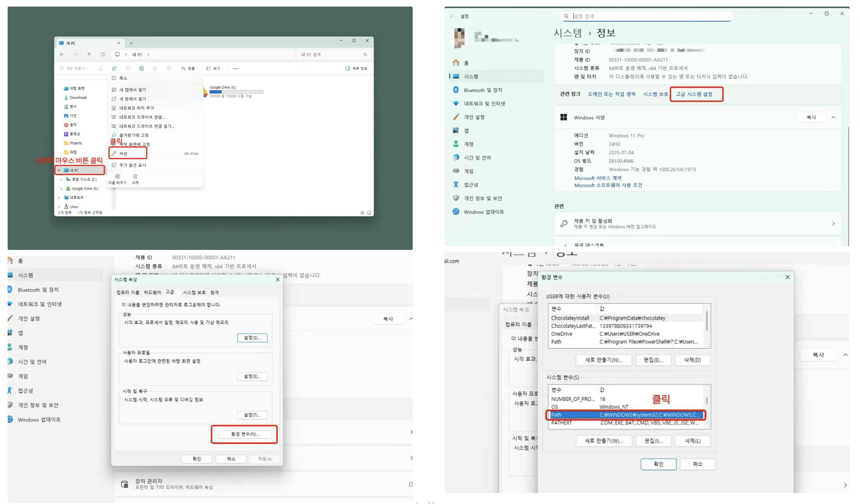Click the 고급 시스템 설정 link
This screenshot has width=860, height=504.
coord(694,94)
